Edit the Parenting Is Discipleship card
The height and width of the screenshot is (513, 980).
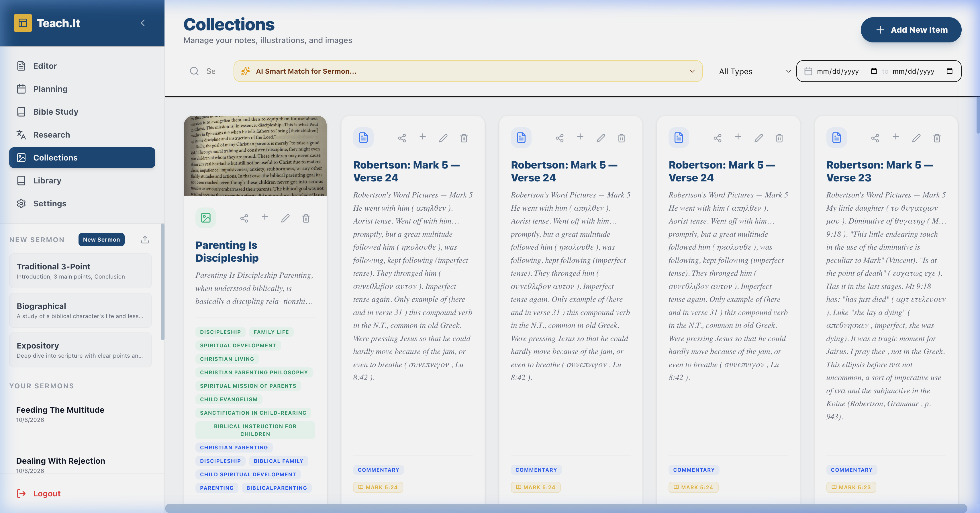285,218
